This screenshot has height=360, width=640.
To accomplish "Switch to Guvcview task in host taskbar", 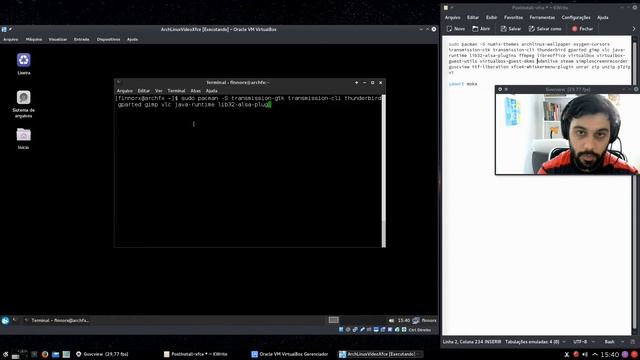I will [102, 354].
